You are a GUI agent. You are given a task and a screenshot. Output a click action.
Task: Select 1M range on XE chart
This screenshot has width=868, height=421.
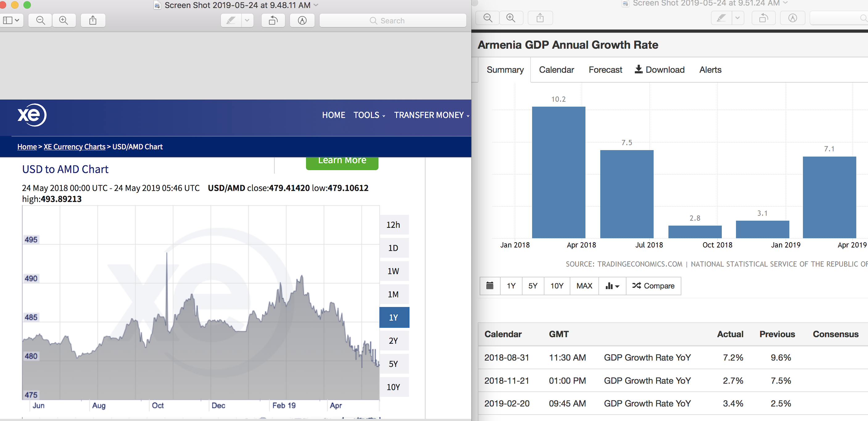pyautogui.click(x=394, y=295)
